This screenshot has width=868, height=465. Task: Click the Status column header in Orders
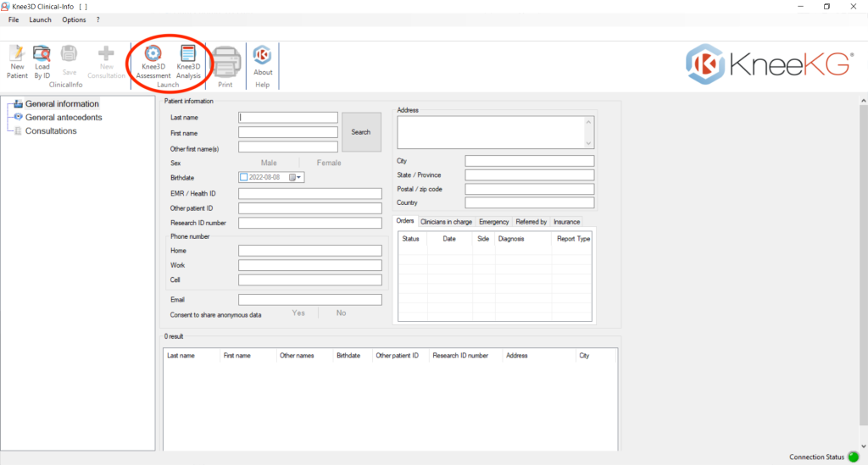click(411, 239)
